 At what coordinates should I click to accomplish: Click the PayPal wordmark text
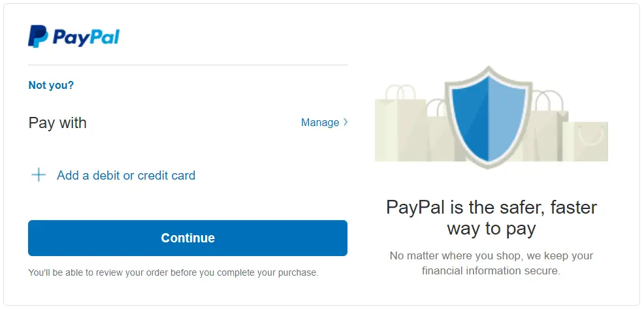click(86, 37)
